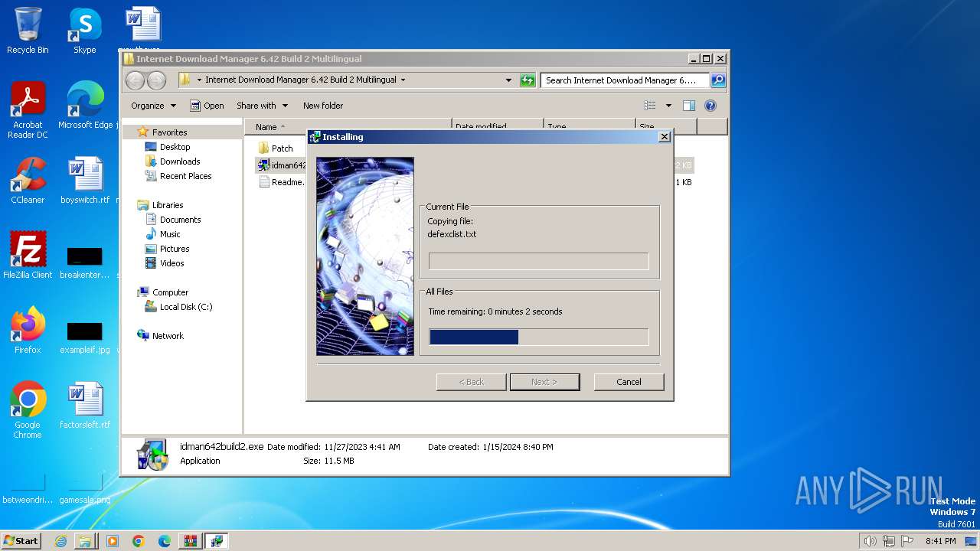Open Internet Explorer from the taskbar
This screenshot has height=551, width=980.
click(x=60, y=541)
